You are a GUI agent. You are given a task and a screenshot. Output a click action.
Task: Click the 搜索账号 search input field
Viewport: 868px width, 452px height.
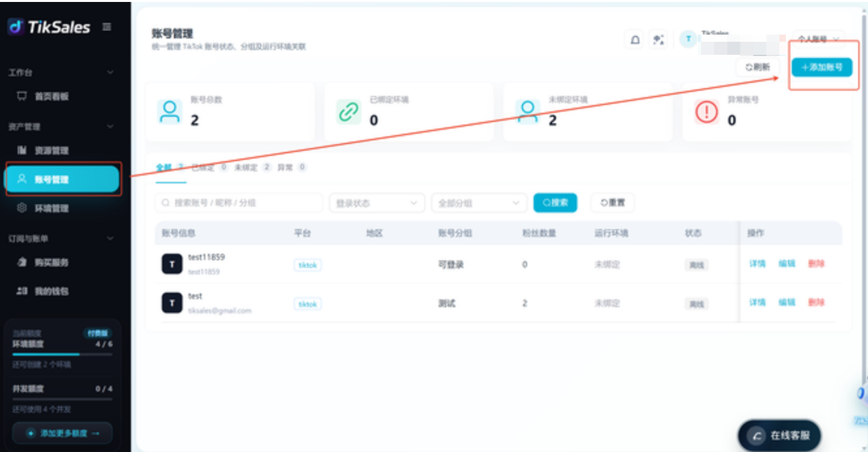point(239,203)
